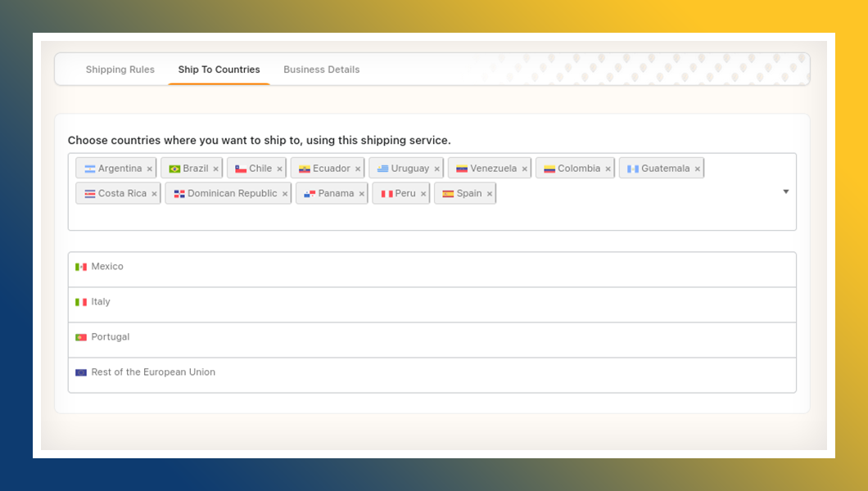Click the Colombia flag icon

pyautogui.click(x=549, y=169)
